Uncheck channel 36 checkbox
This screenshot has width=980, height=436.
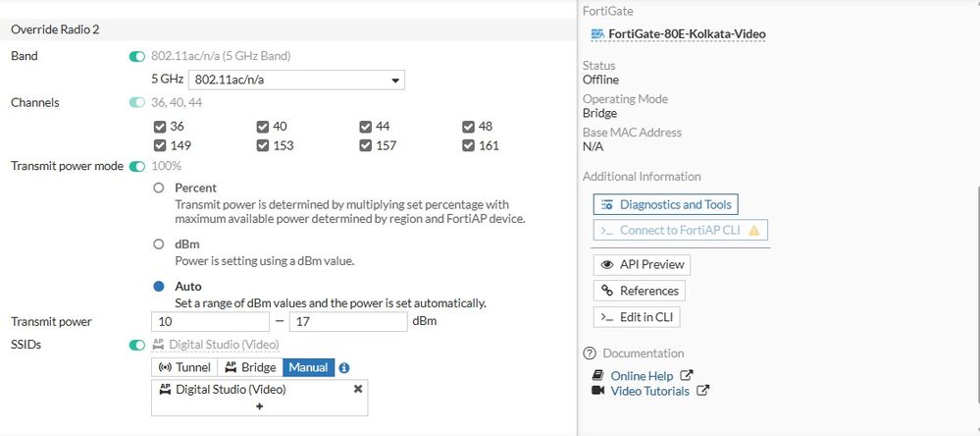tap(160, 127)
